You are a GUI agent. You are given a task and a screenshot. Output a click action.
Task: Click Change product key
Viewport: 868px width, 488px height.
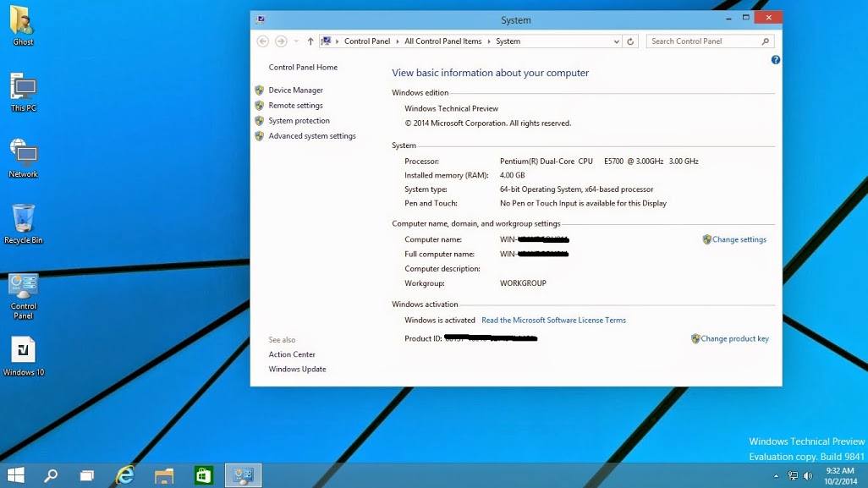(734, 338)
